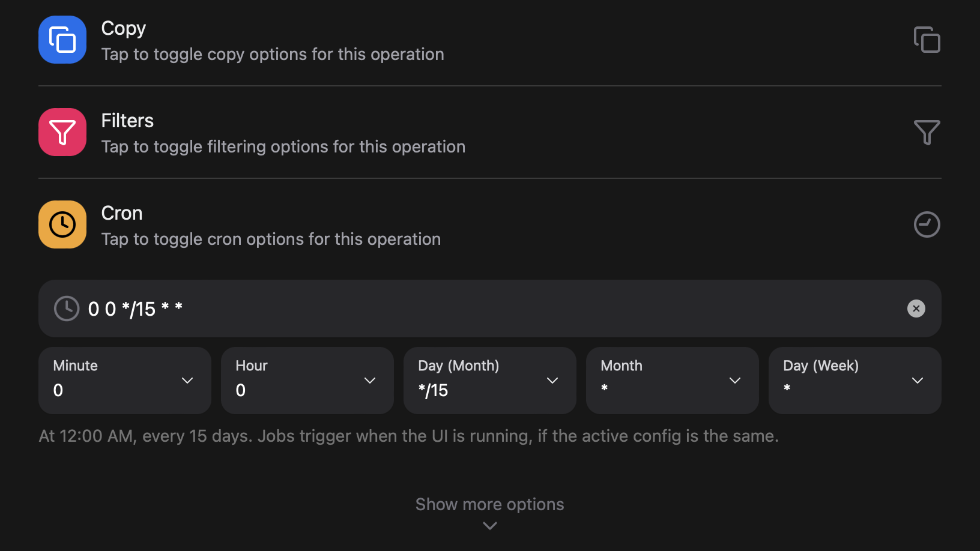Screen dimensions: 980x551
Task: Select the Cron row title
Action: pos(122,213)
